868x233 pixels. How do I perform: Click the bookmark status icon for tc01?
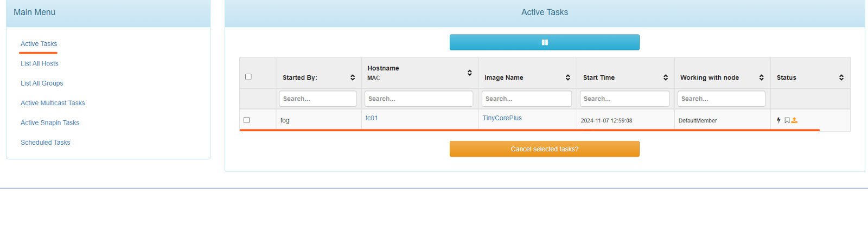pyautogui.click(x=787, y=120)
